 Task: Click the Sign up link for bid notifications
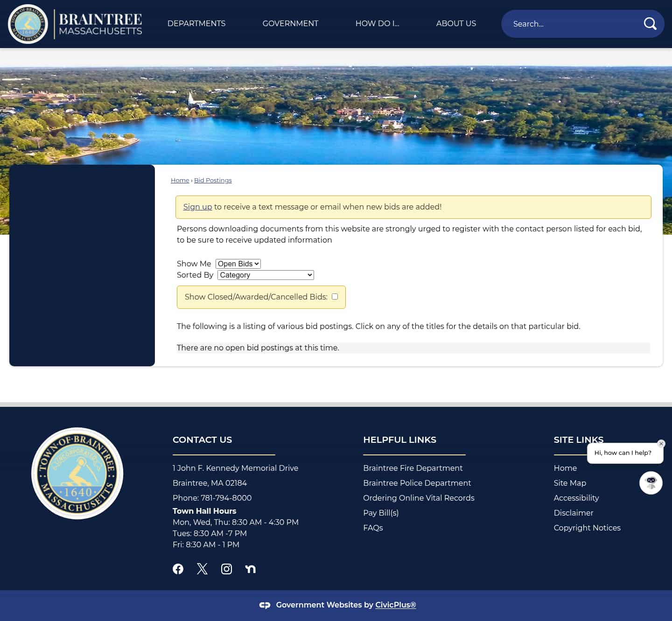[197, 207]
